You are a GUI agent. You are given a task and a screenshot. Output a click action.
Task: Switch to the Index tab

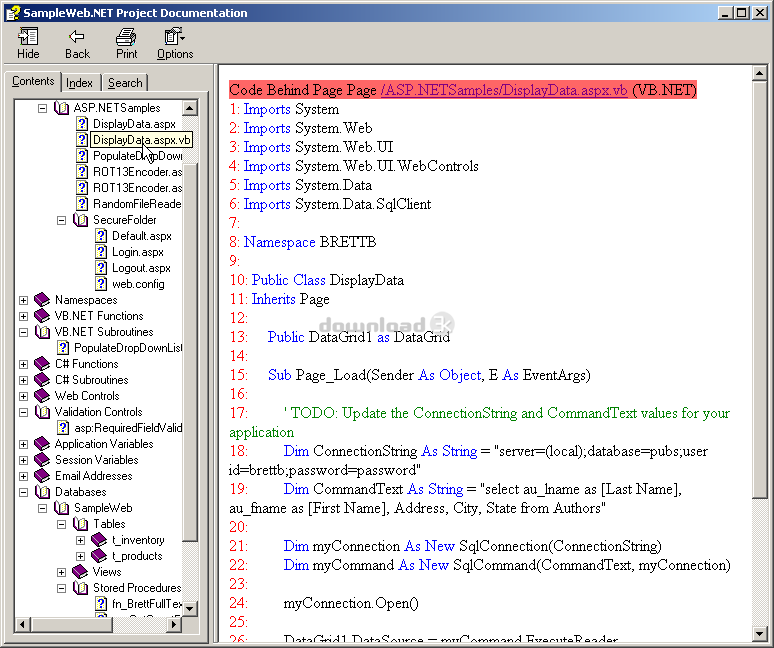tap(79, 83)
